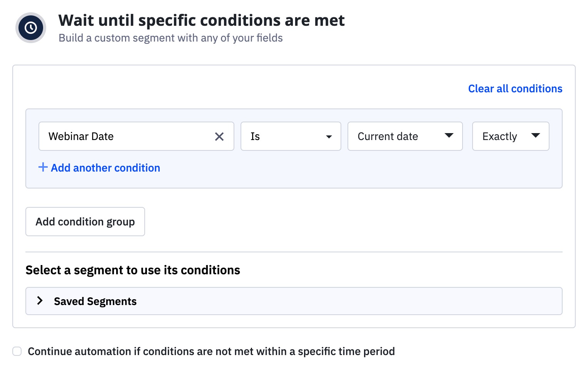The width and height of the screenshot is (588, 387).
Task: Click the triangle arrow on Current date
Action: pyautogui.click(x=449, y=135)
